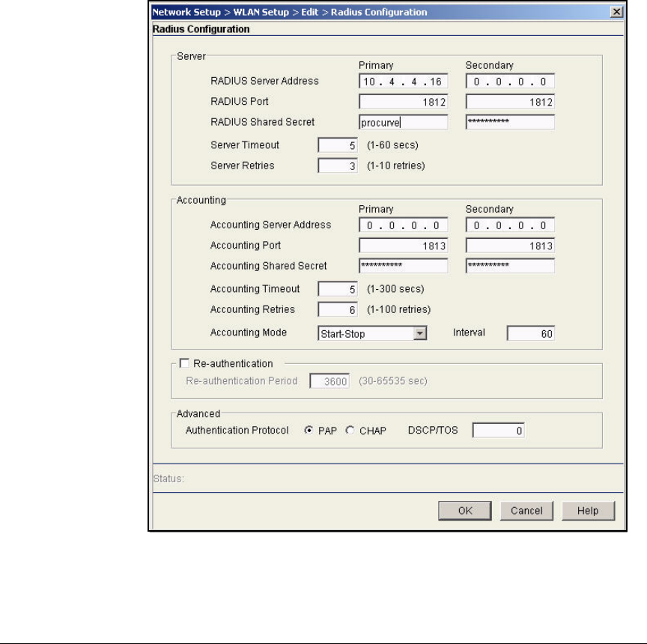Click the 'RADIUS Shared Secret' label
This screenshot has height=644, width=647.
pyautogui.click(x=262, y=122)
